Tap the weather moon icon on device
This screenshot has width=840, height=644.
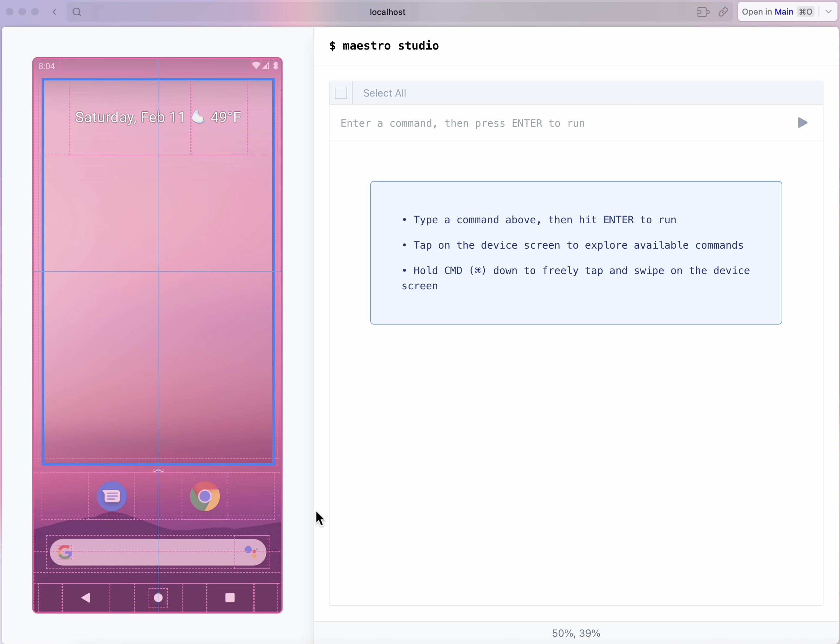[x=198, y=117]
